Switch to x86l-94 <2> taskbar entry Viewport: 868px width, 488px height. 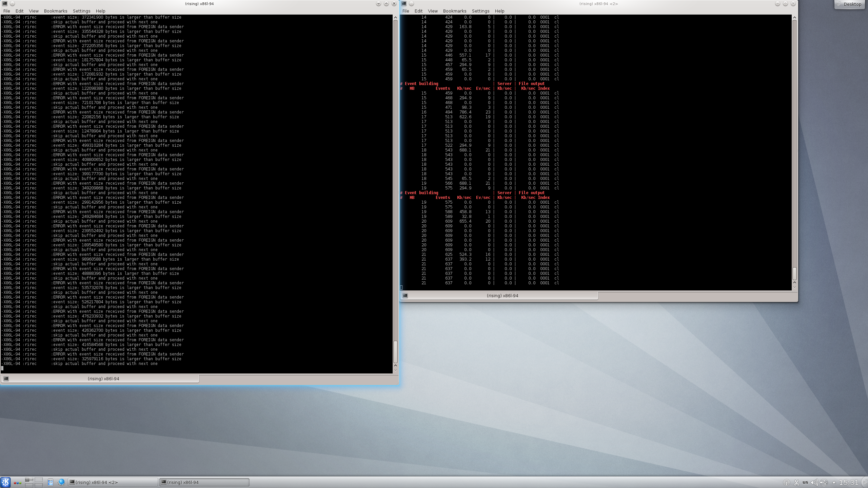tap(113, 482)
